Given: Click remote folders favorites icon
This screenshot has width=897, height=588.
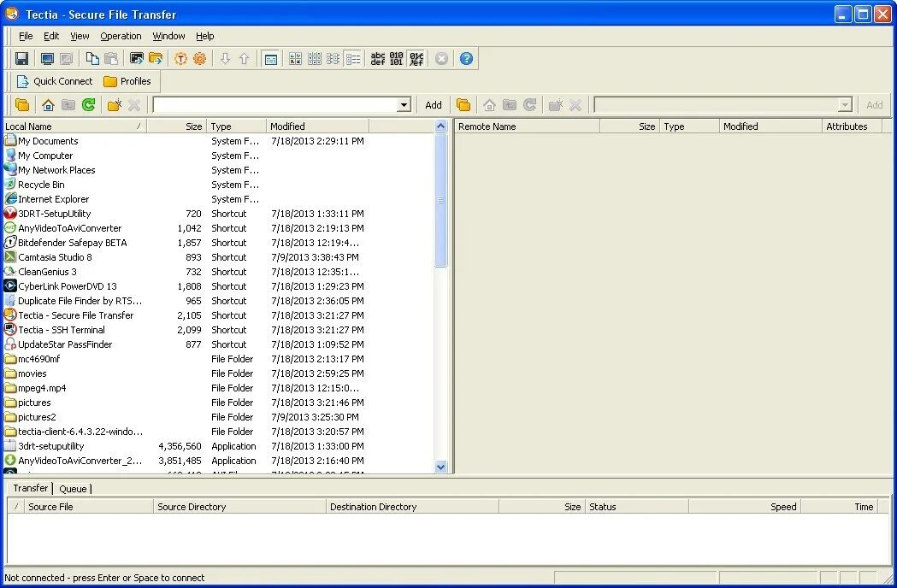Looking at the screenshot, I should 463,104.
